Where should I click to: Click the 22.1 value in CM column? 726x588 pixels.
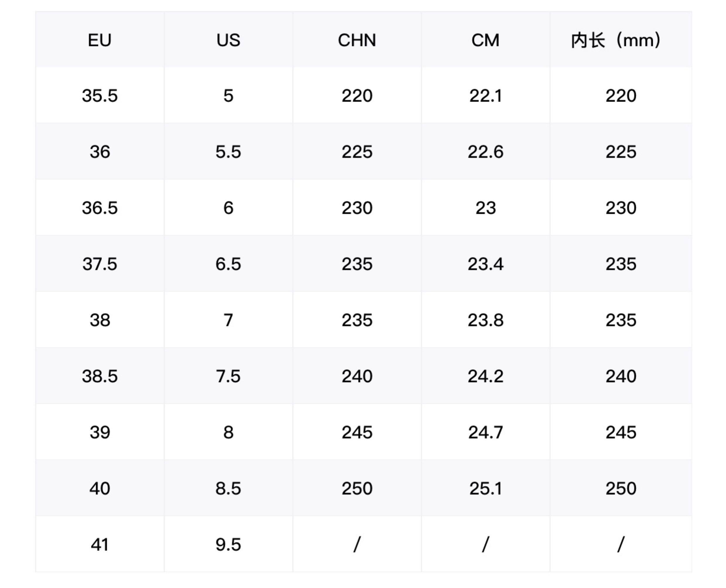pyautogui.click(x=485, y=95)
